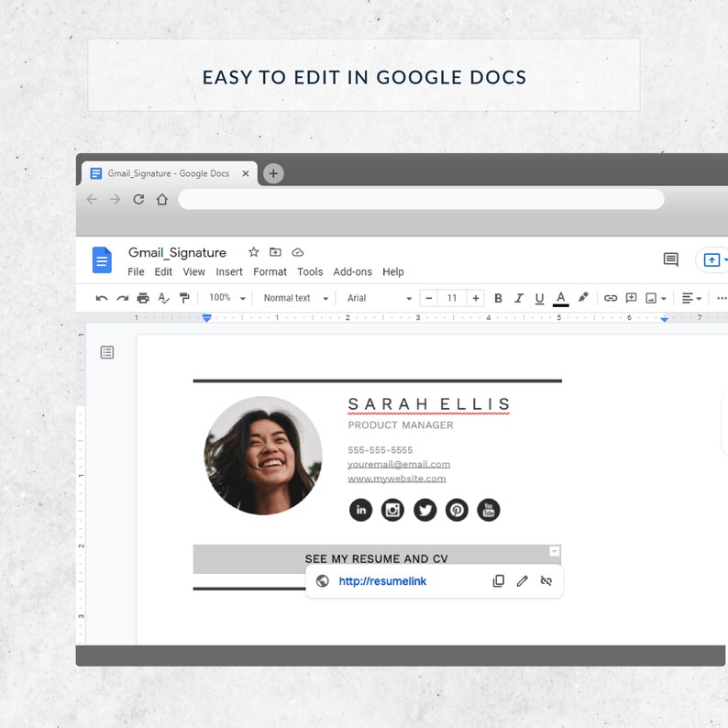Open the zoom 100% dropdown
Viewport: 728px width, 728px height.
point(227,298)
